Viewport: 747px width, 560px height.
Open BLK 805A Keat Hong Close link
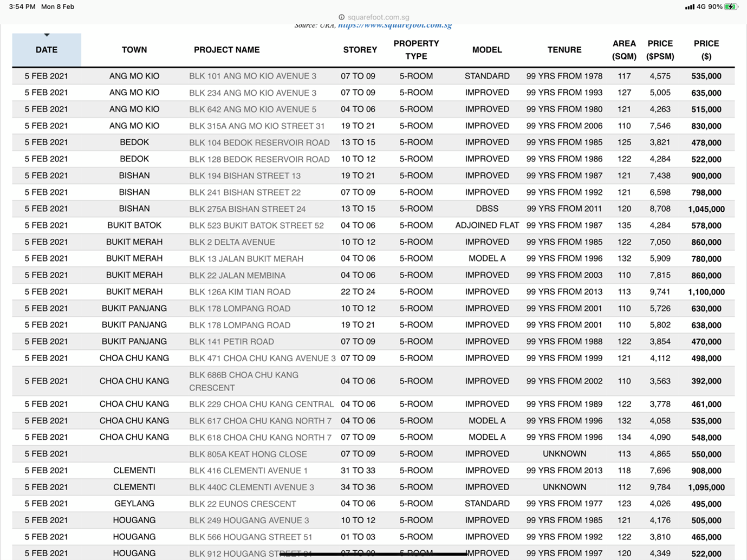coord(248,454)
